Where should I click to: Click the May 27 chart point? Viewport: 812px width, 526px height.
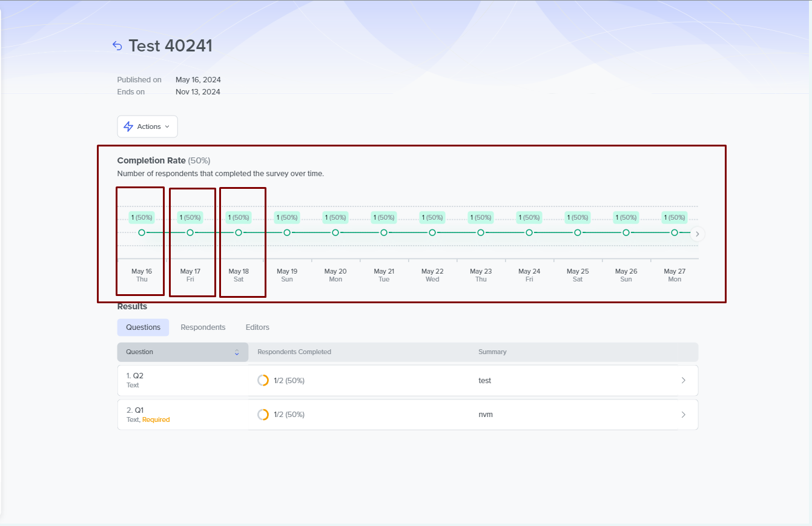[675, 232]
